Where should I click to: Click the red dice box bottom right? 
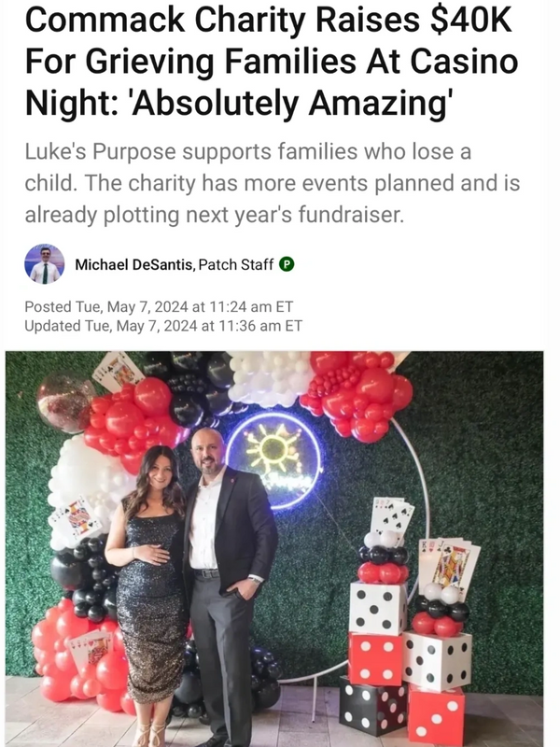point(436,716)
